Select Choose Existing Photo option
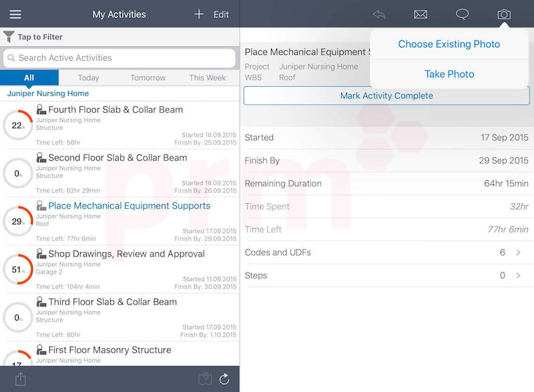Viewport: 534px width, 392px height. [449, 44]
